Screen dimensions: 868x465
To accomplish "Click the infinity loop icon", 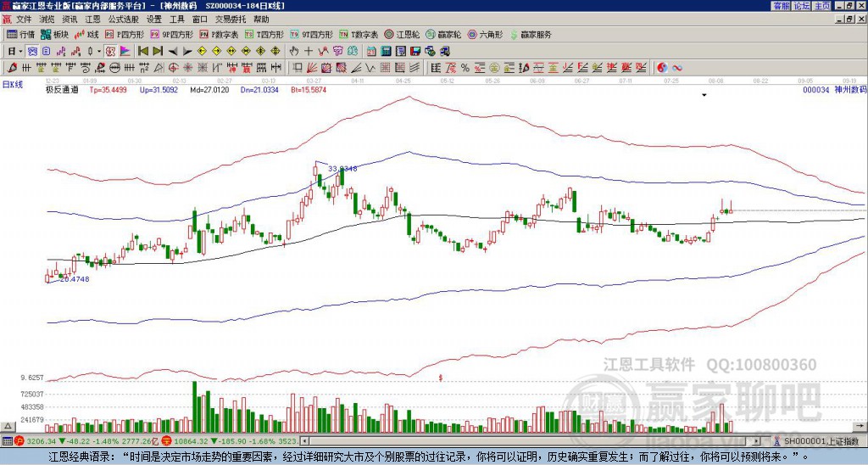I will tap(677, 68).
